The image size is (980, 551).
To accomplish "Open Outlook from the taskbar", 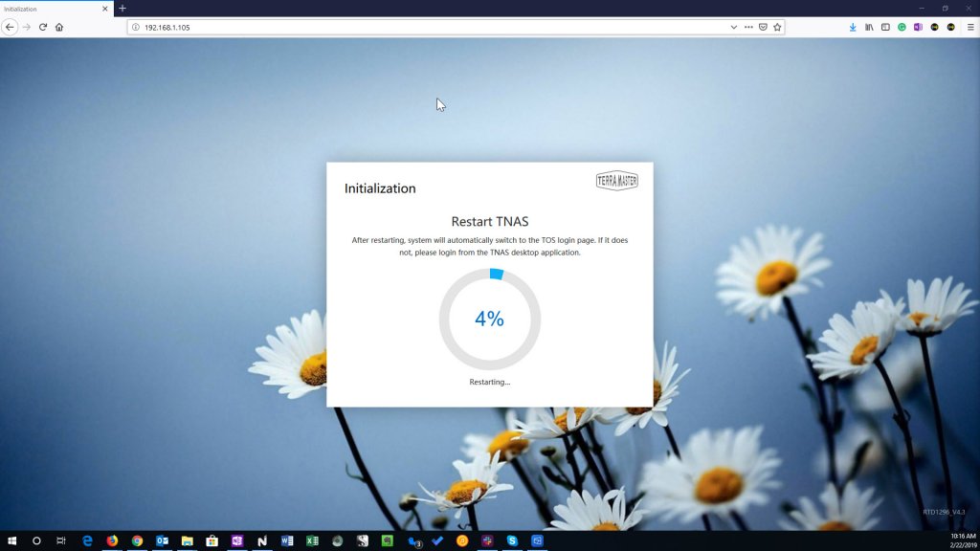I will [x=163, y=541].
